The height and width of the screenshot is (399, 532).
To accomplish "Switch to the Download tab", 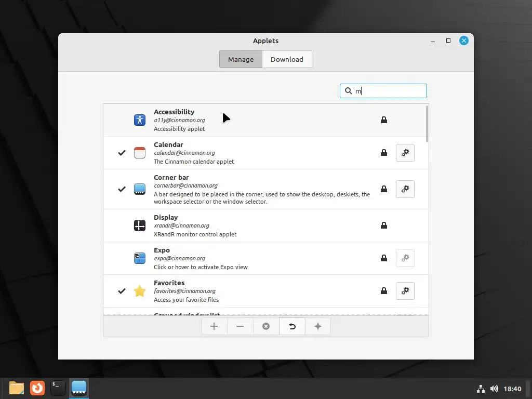I will click(x=287, y=59).
